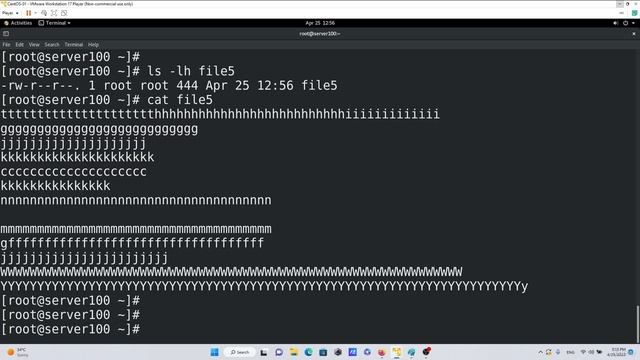This screenshot has width=640, height=360.
Task: Expand the GNOME system menu arrow
Action: pos(633,23)
